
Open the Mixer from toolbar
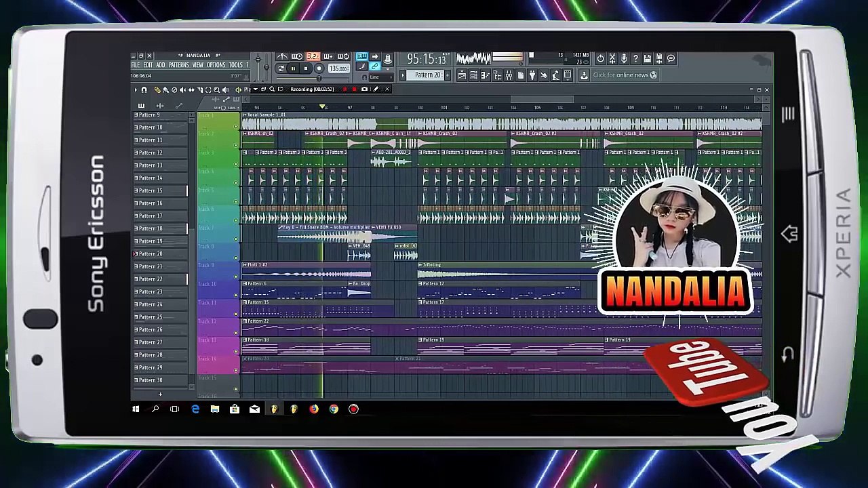click(509, 75)
